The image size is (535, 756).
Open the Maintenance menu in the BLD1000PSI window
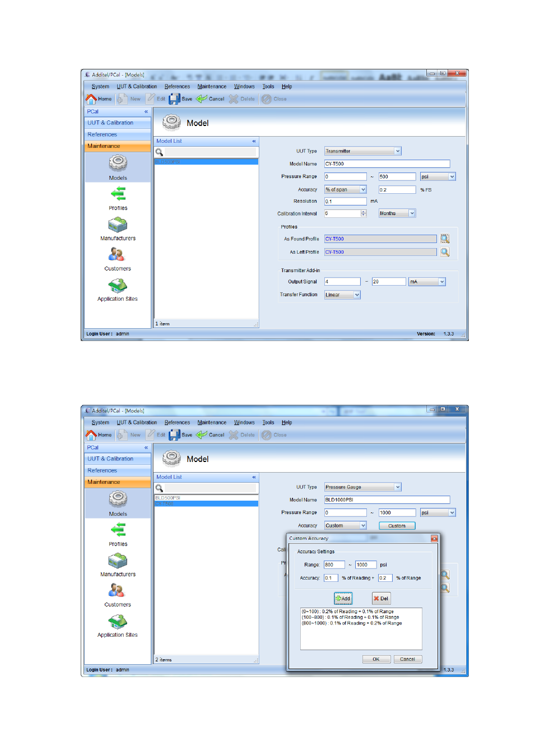click(212, 422)
